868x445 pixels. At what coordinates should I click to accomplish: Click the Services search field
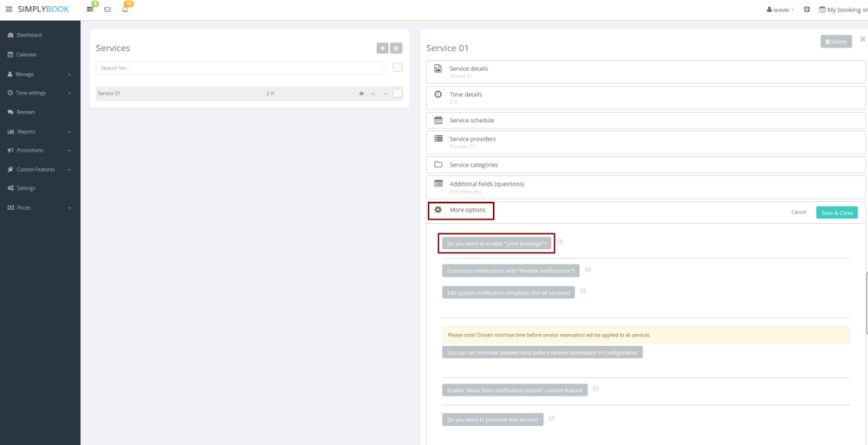pos(240,68)
